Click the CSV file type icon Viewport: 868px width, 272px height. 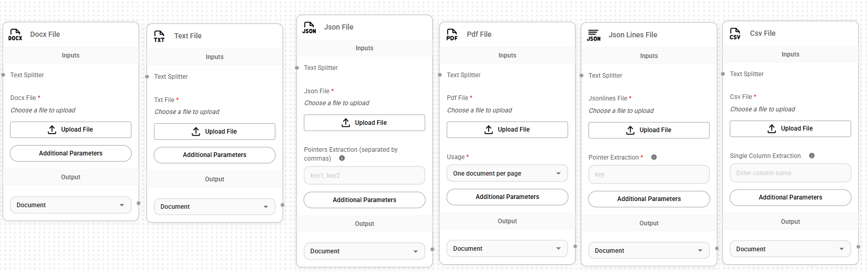click(x=735, y=34)
